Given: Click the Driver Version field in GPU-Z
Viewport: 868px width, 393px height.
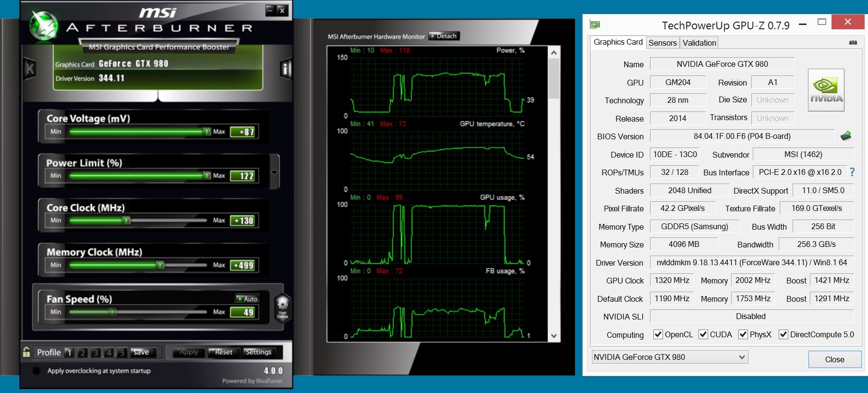Looking at the screenshot, I should (752, 262).
